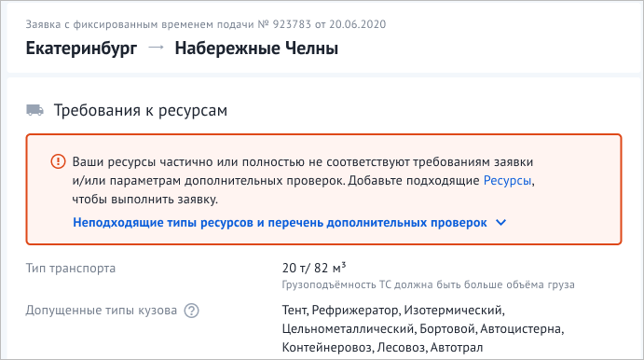The width and height of the screenshot is (644, 360).
Task: Click the Тент, Рефрижератор body types line
Action: point(393,311)
